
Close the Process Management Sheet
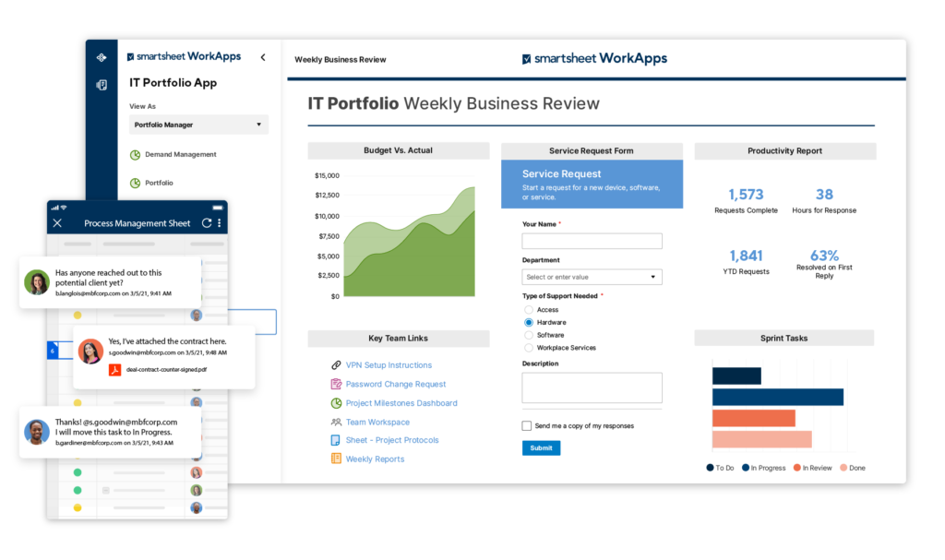[57, 223]
